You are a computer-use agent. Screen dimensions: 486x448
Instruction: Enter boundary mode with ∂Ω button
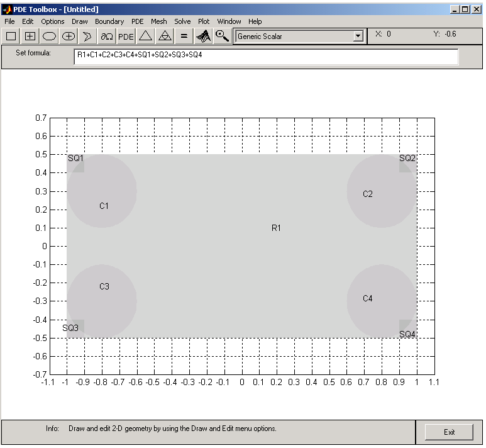tap(107, 36)
